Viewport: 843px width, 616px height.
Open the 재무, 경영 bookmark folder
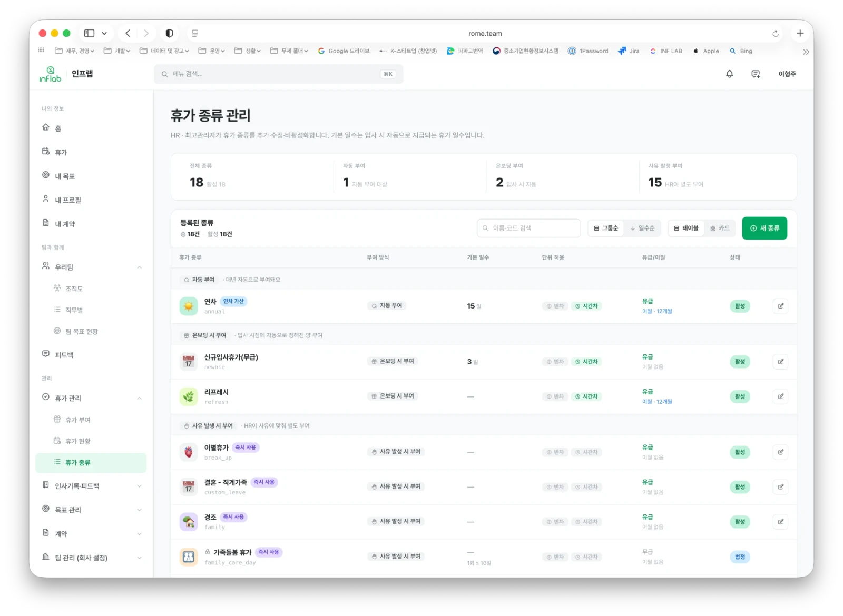(74, 51)
